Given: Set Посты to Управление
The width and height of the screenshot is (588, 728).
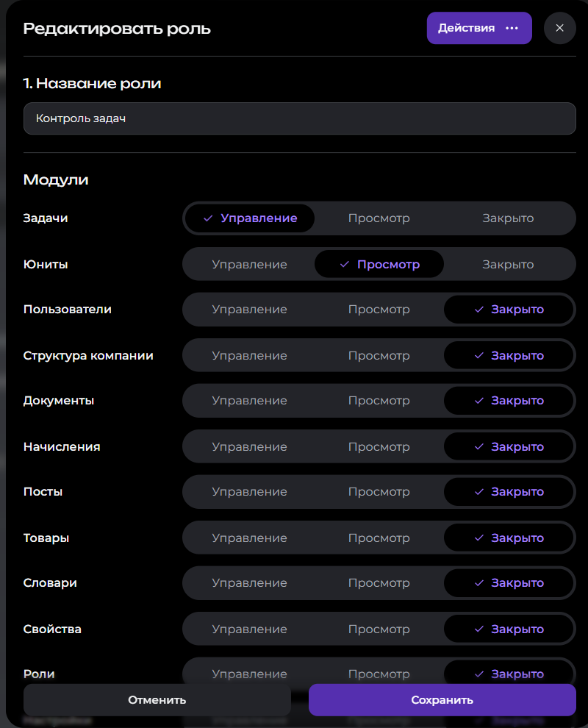Looking at the screenshot, I should (250, 492).
